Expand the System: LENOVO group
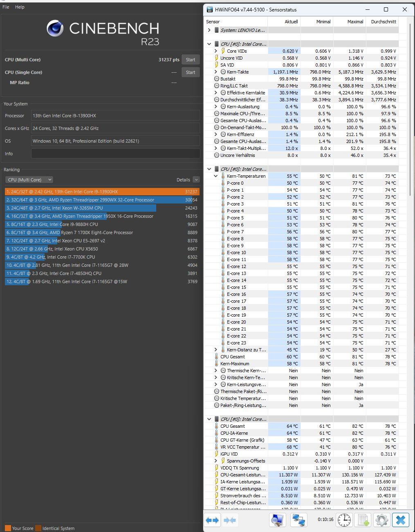This screenshot has height=532, width=415. click(x=209, y=30)
